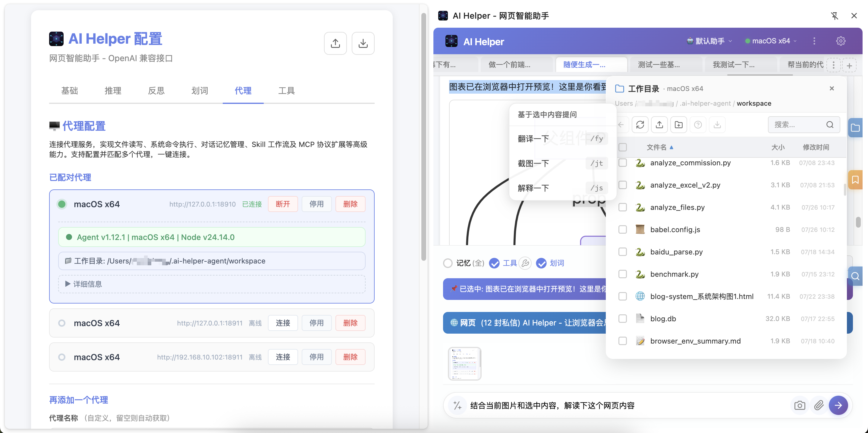Take a screenshot with the camera icon
The image size is (868, 433).
click(x=800, y=405)
